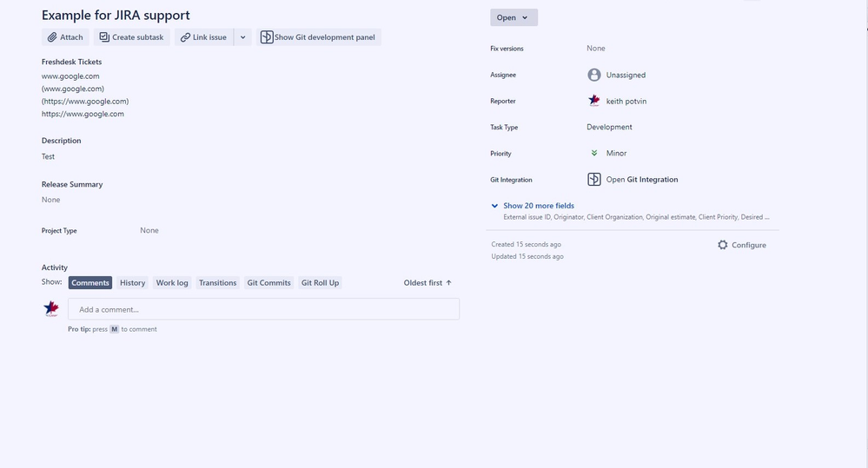Click the Project Type None value
868x468 pixels.
149,230
